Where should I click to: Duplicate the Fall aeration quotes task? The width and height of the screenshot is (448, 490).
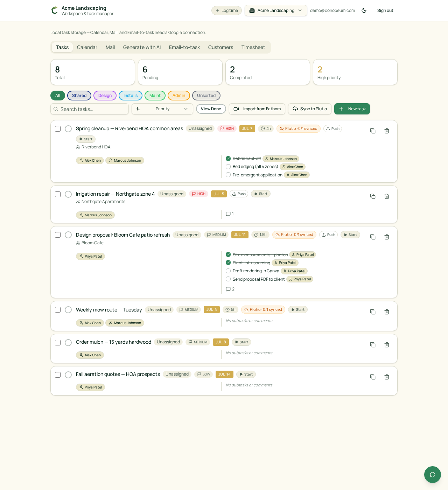[x=373, y=377]
